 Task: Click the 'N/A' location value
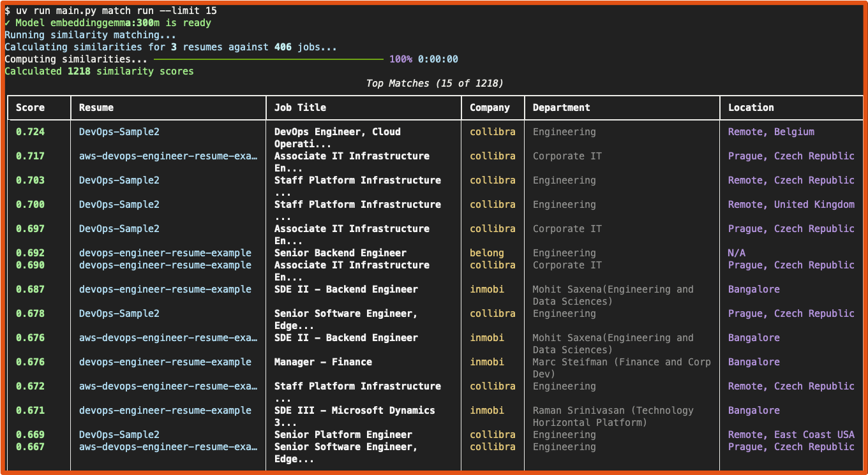(x=737, y=253)
